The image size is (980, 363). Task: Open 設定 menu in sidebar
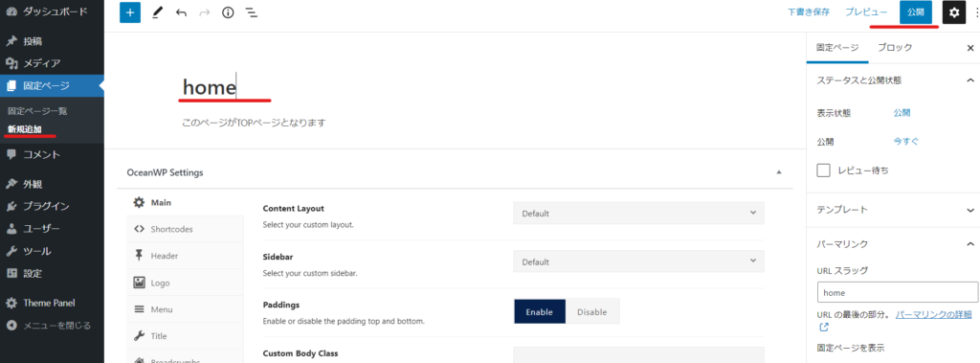[x=53, y=274]
